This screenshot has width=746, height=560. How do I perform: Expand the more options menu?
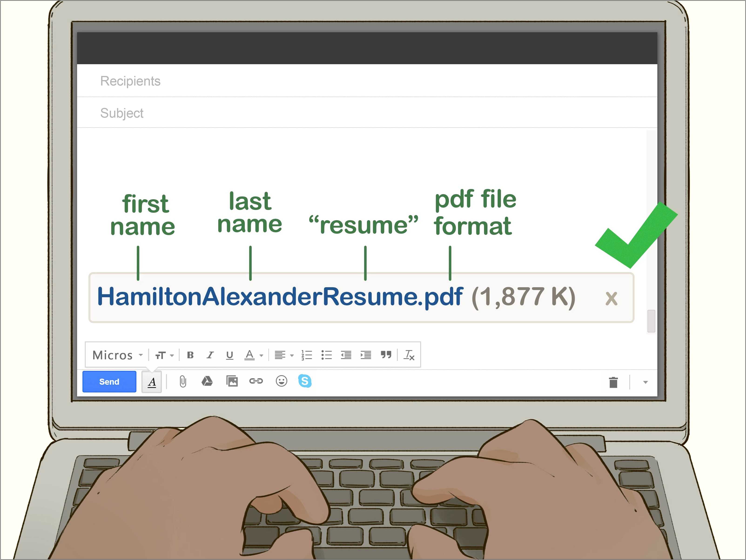tap(645, 382)
